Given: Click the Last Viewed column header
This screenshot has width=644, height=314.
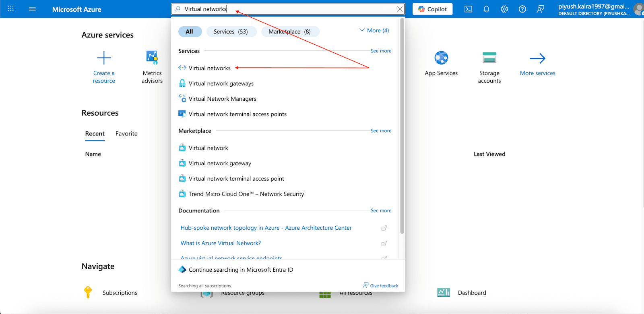Looking at the screenshot, I should (x=489, y=154).
